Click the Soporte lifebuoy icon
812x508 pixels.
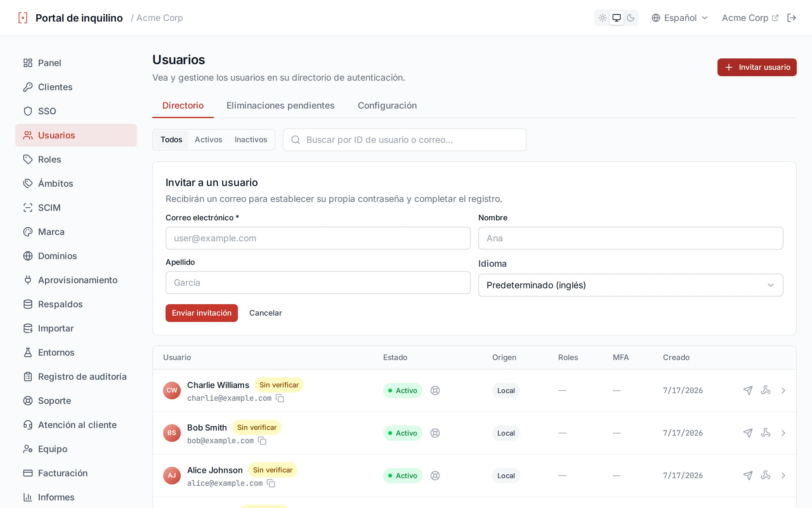coord(28,401)
